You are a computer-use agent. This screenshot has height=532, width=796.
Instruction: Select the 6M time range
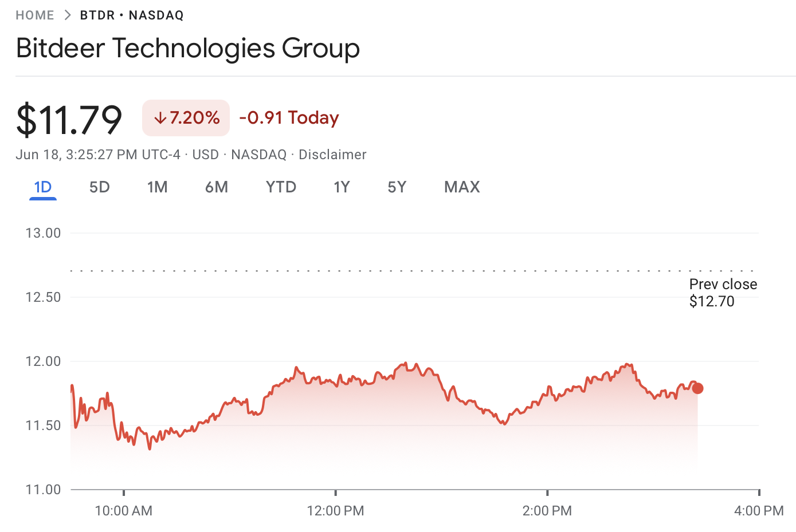[217, 187]
